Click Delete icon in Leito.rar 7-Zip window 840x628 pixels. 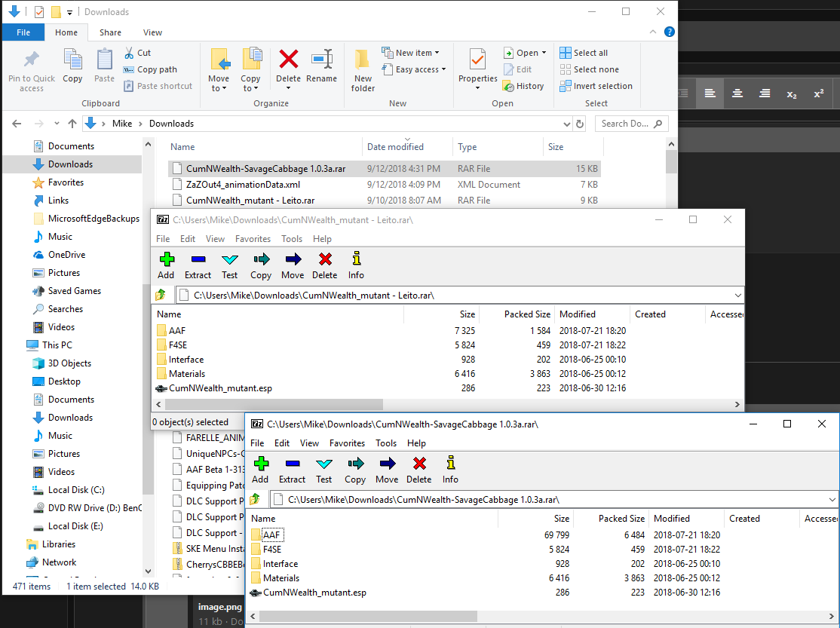(325, 259)
